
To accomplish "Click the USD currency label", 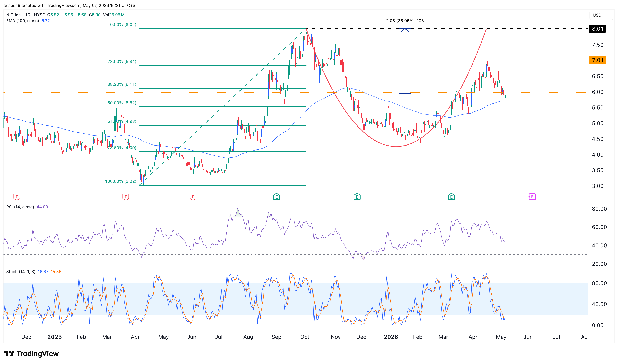I will coord(597,15).
